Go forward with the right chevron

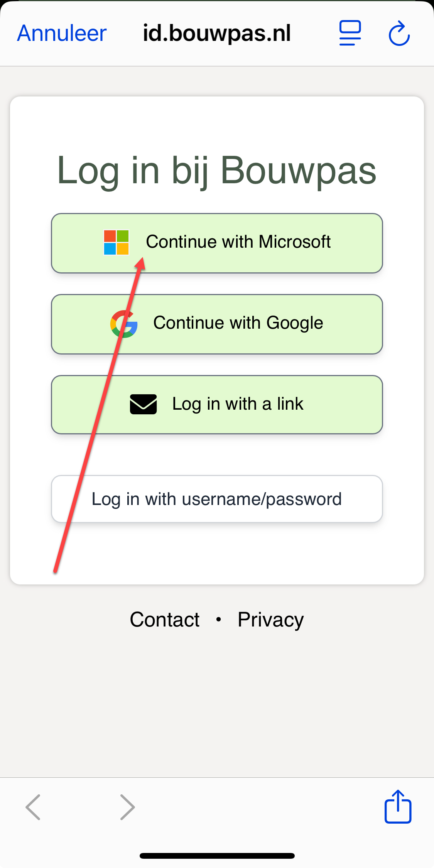pyautogui.click(x=127, y=807)
